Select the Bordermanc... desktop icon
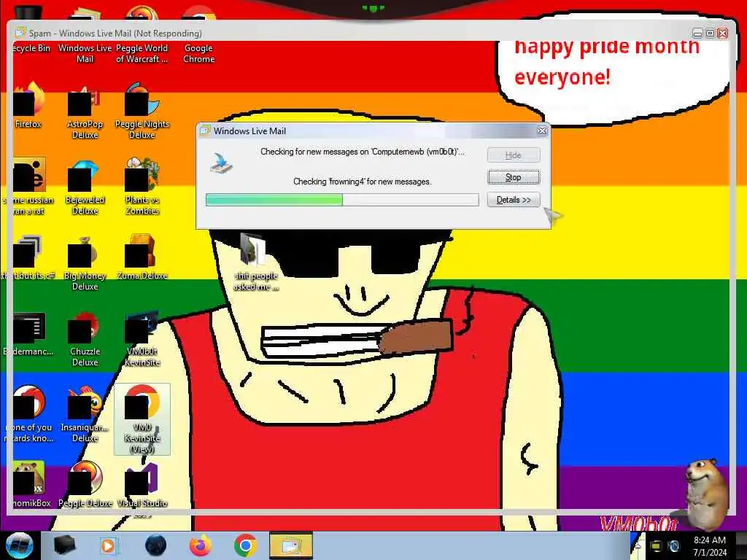Screen dimensions: 747x560 (x=29, y=334)
